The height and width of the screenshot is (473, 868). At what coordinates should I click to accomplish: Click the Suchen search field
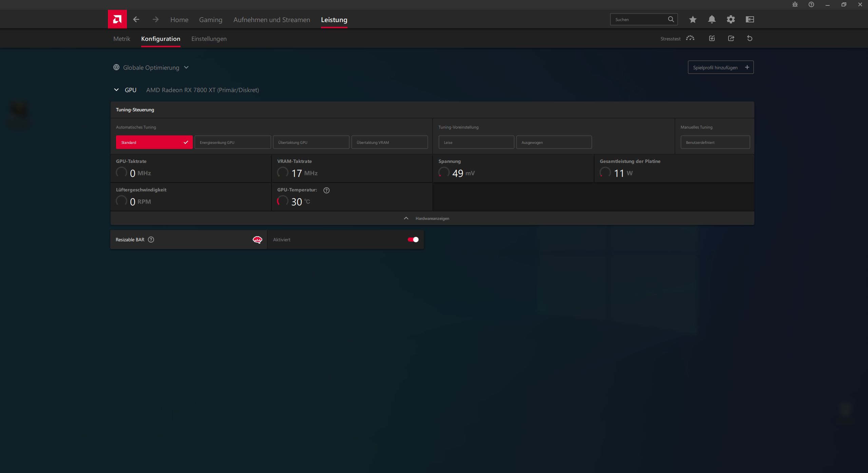[639, 19]
